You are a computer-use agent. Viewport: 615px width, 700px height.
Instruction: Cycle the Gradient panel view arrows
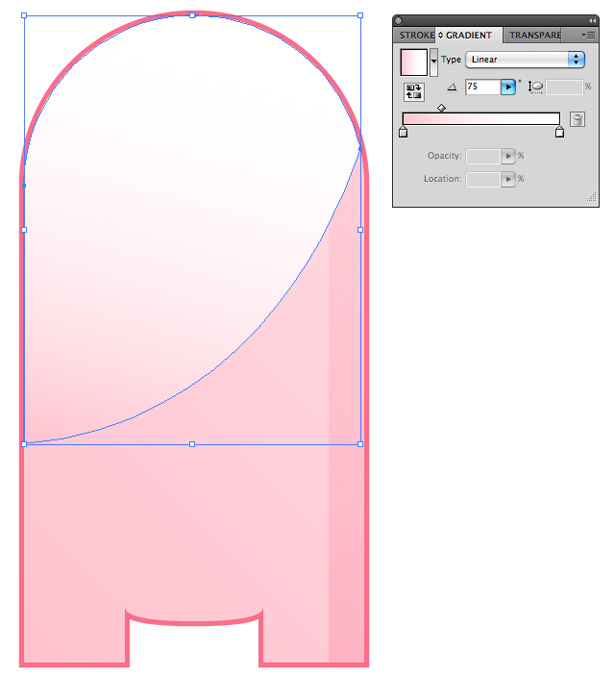[440, 35]
